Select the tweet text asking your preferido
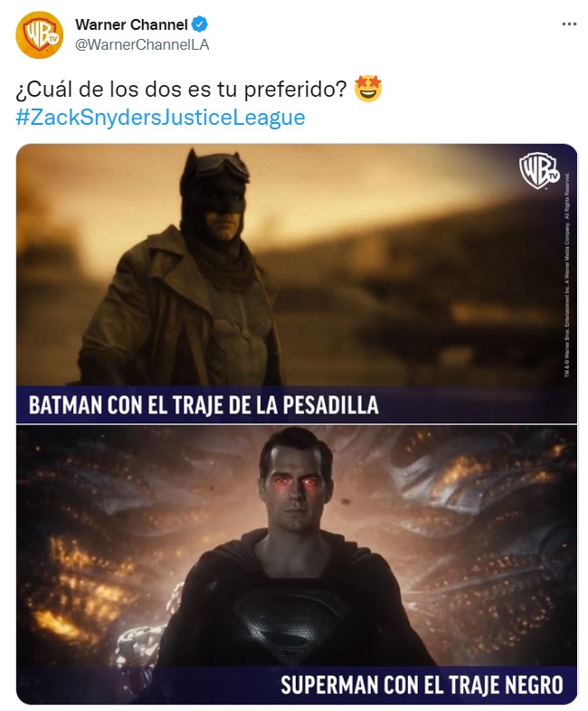 181,90
